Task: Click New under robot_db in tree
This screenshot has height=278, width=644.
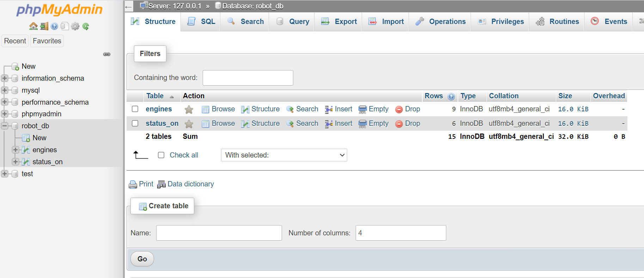Action: point(39,138)
